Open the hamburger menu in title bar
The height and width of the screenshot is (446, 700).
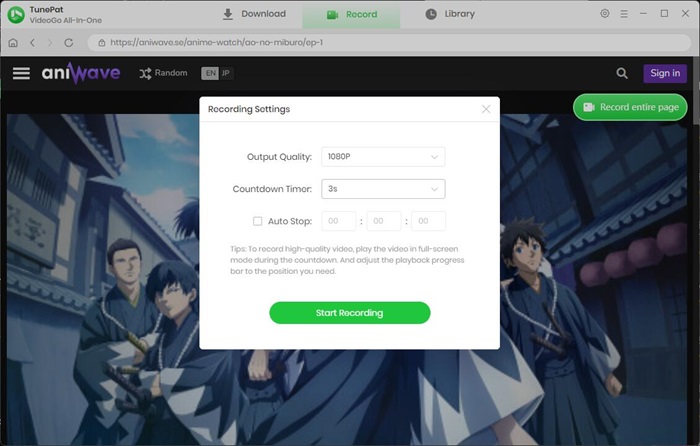624,14
